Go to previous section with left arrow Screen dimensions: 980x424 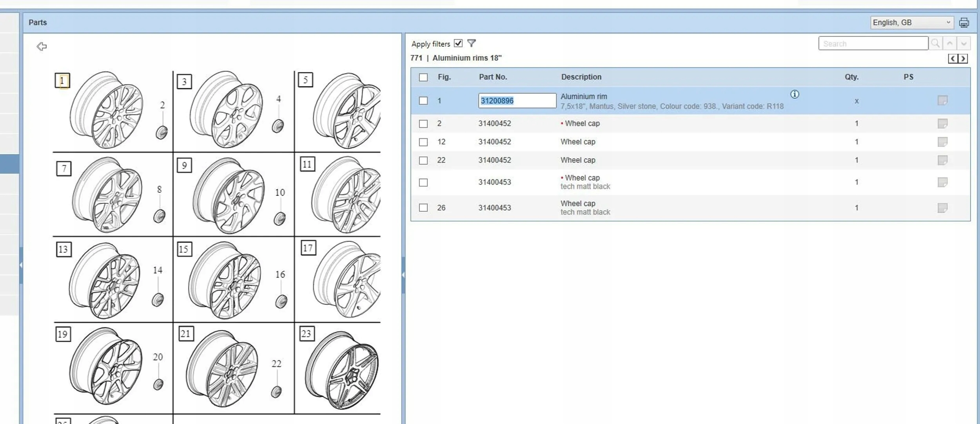coord(953,59)
